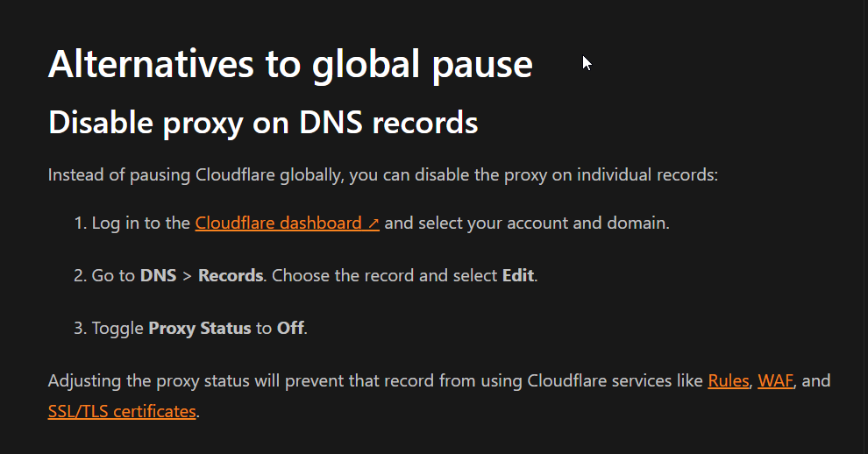Click the bold DNS word in step two
The image size is (868, 454).
[159, 276]
